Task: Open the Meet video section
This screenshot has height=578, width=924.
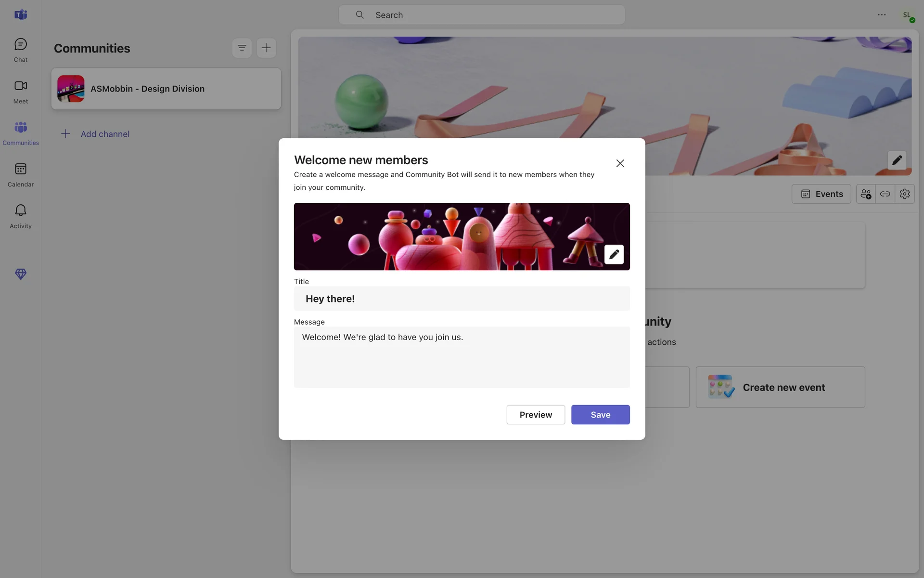Action: tap(21, 92)
